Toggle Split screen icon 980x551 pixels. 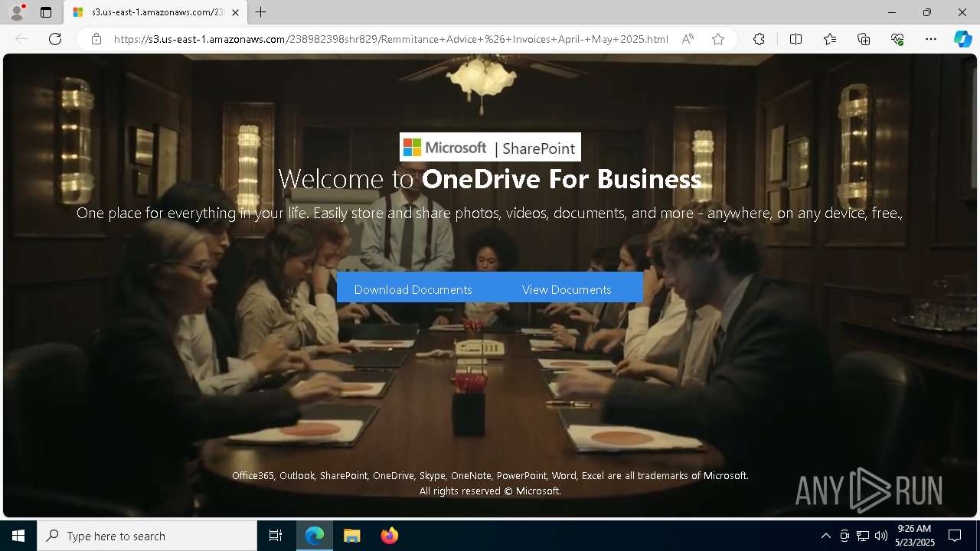pos(795,39)
